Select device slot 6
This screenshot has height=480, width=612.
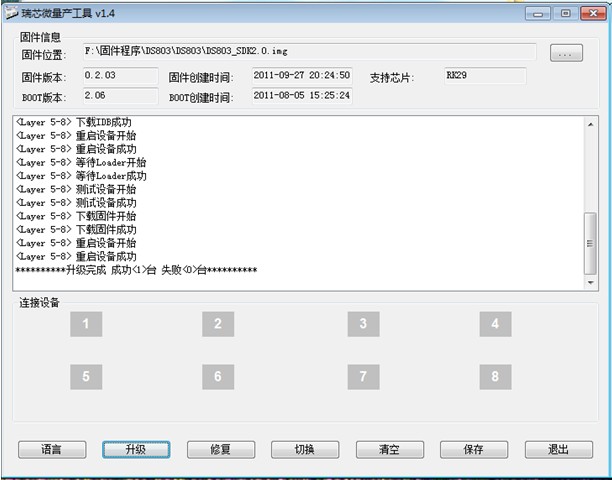[x=218, y=377]
